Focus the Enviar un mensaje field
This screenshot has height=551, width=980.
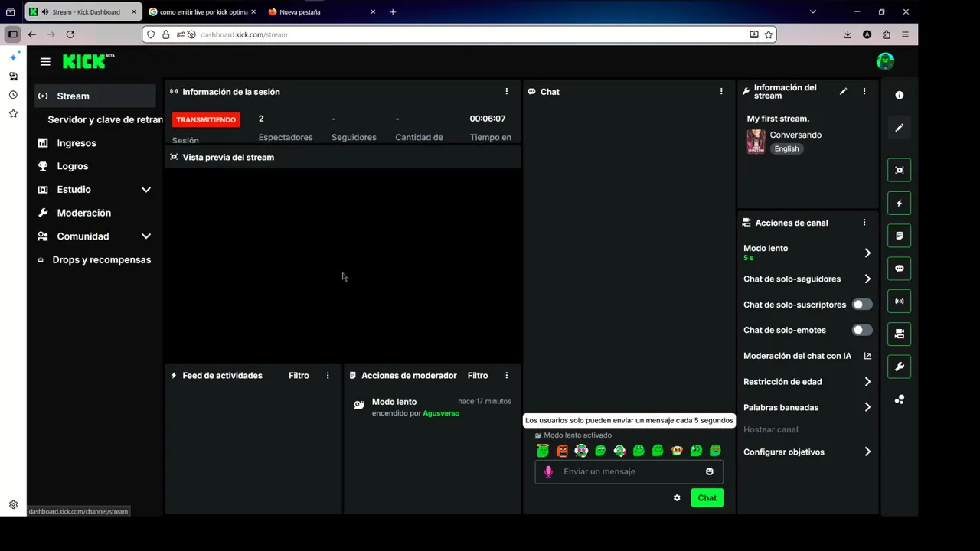629,471
